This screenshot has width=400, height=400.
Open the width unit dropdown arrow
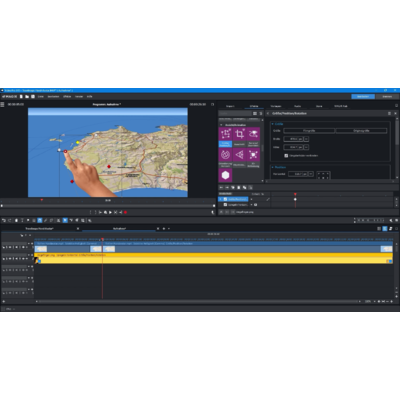(306, 139)
